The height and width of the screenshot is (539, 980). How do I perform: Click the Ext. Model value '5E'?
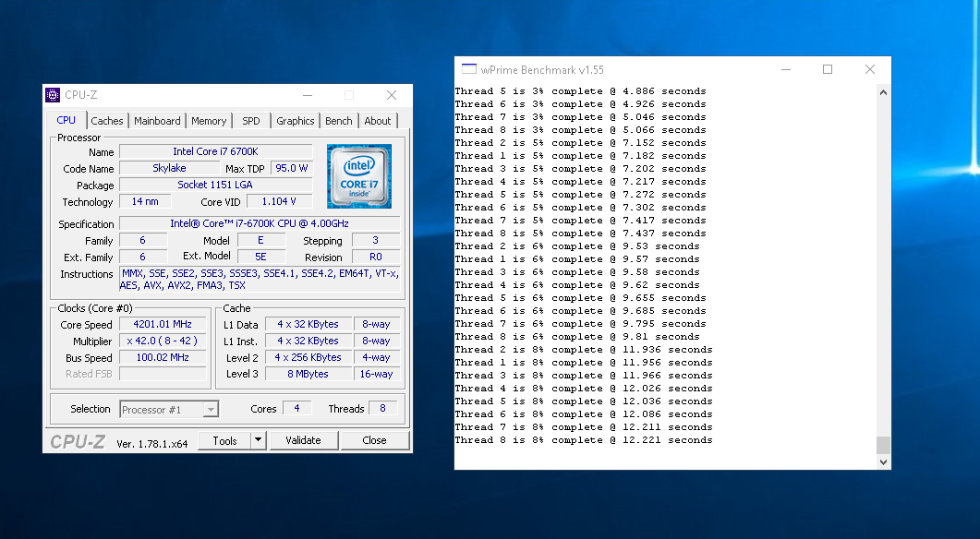(260, 257)
